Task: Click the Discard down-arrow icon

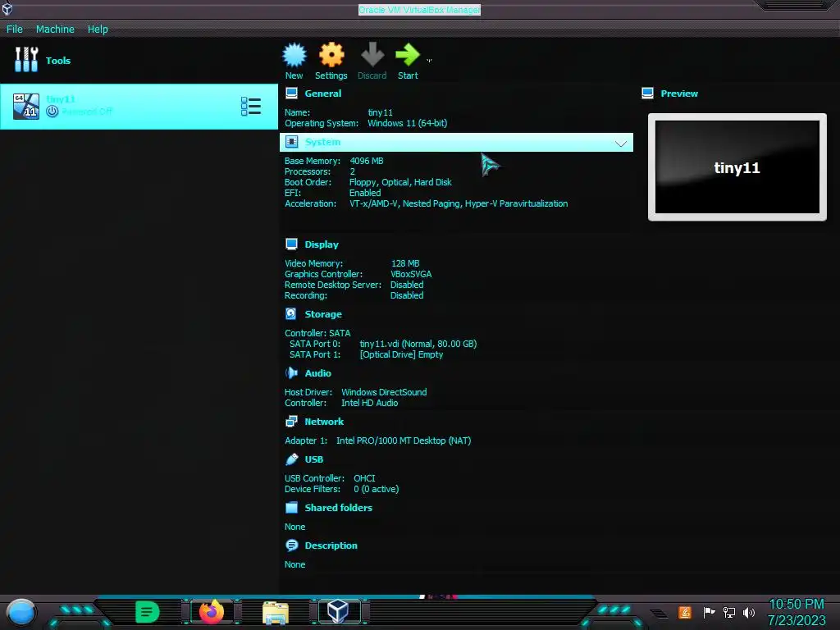Action: [372, 55]
